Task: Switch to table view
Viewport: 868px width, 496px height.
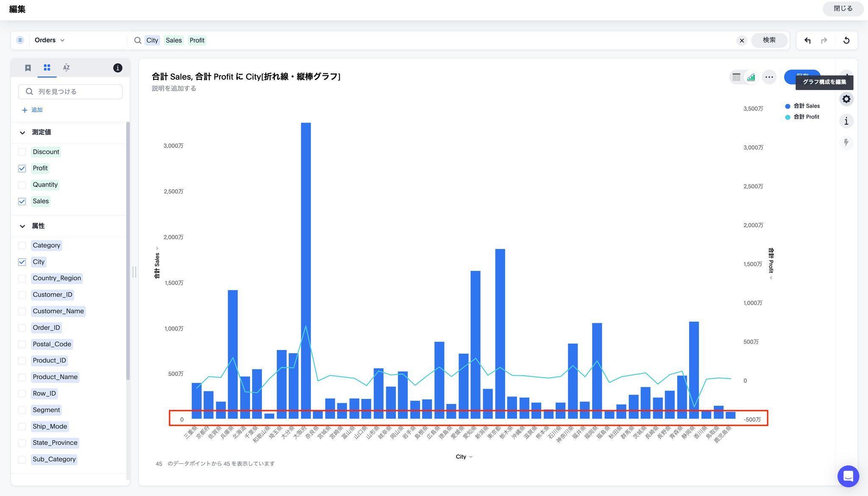Action: coord(737,77)
